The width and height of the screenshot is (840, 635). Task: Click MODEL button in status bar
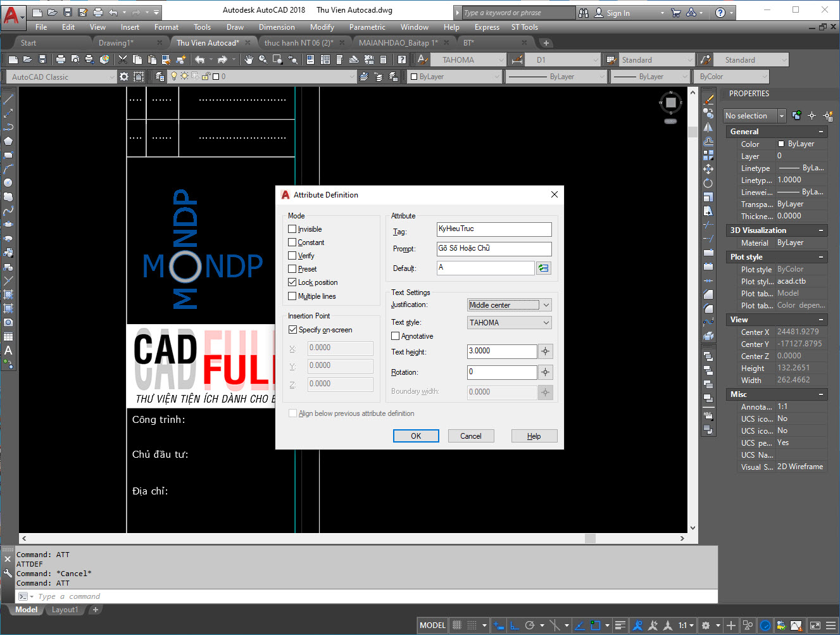pos(432,626)
